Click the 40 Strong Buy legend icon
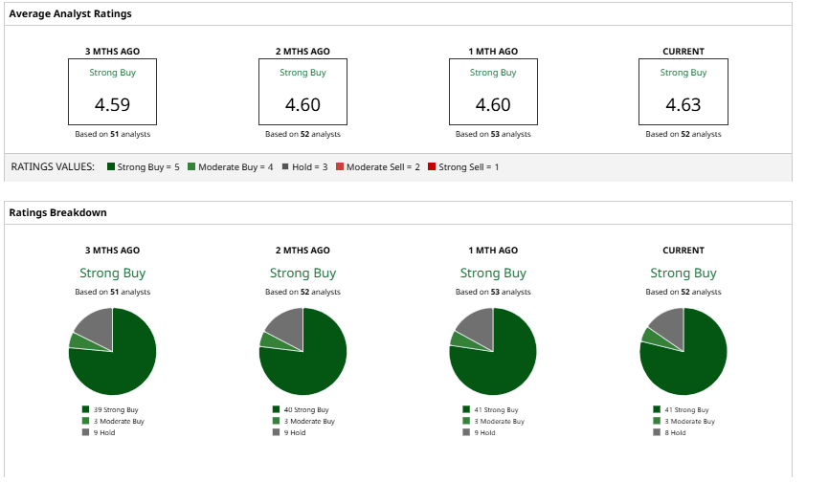Image resolution: width=829 pixels, height=504 pixels. (x=276, y=409)
